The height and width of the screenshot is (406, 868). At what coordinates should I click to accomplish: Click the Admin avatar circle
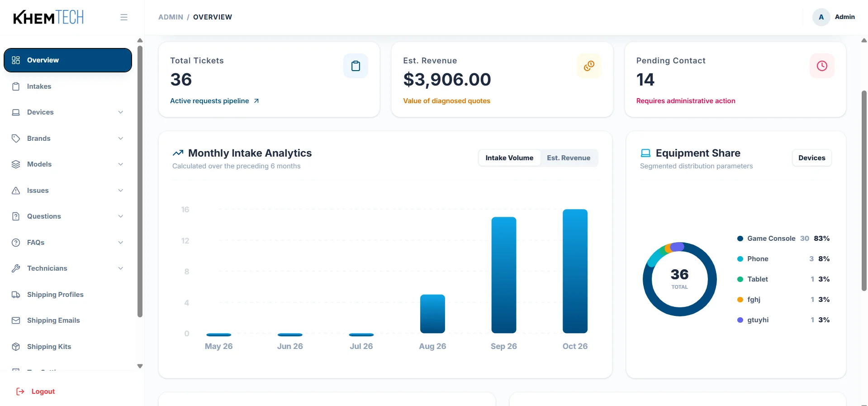point(821,17)
